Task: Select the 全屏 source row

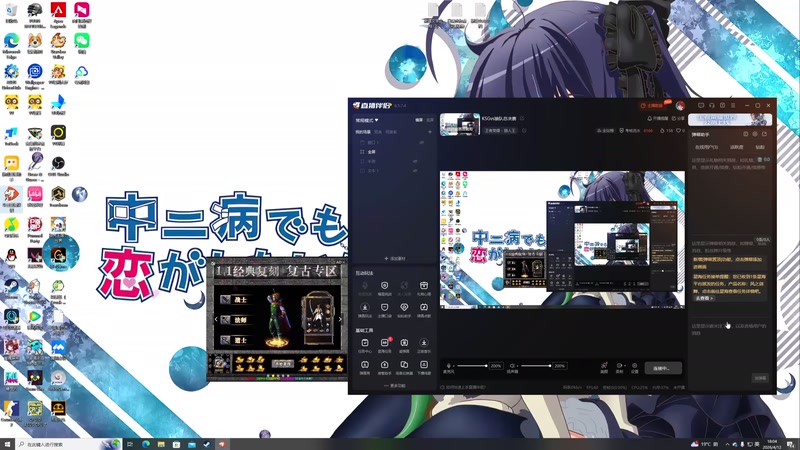Action: point(394,152)
